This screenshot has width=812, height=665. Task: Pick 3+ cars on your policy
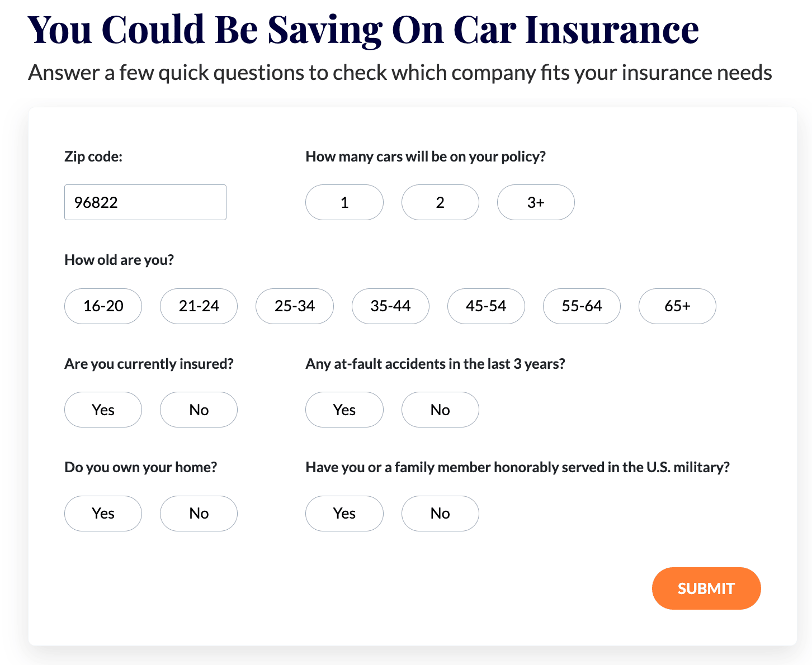tap(536, 202)
